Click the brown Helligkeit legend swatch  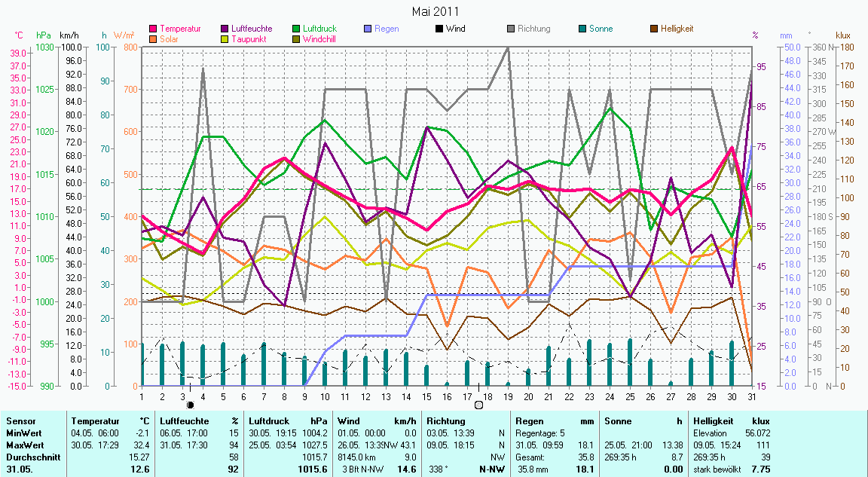point(653,29)
